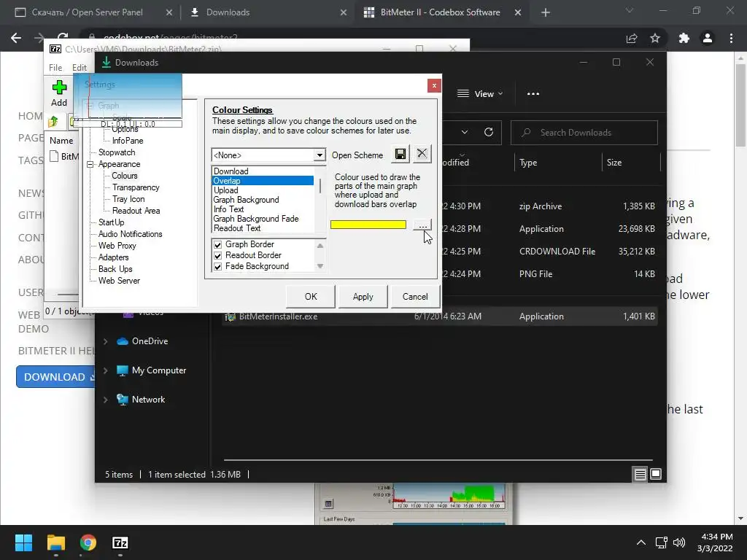Expand My Computer in navigation pane
Viewport: 747px width, 560px height.
[x=106, y=371]
